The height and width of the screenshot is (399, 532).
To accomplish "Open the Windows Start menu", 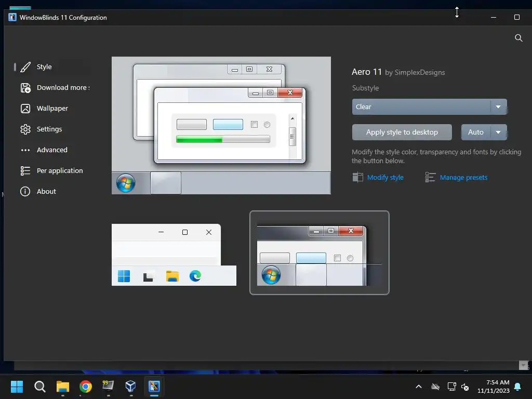I will click(x=17, y=386).
